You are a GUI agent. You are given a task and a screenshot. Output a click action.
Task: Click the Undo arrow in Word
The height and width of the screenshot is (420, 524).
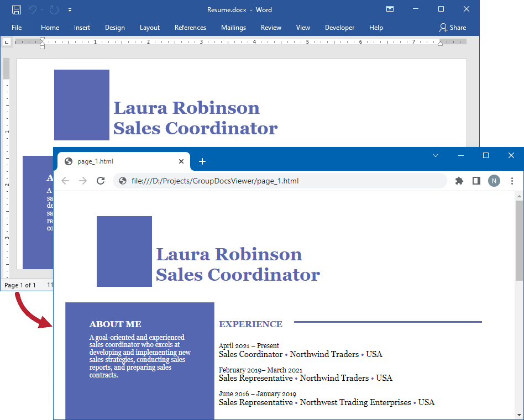pyautogui.click(x=33, y=10)
